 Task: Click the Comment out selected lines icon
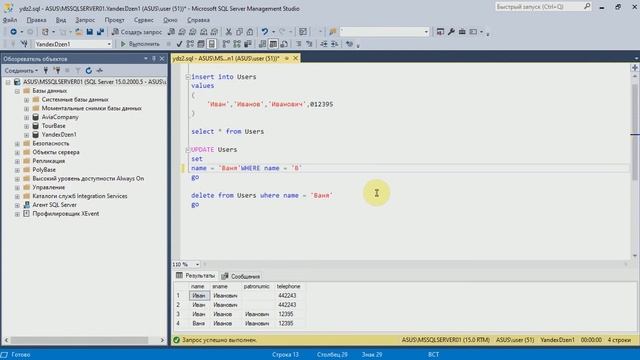pos(299,44)
